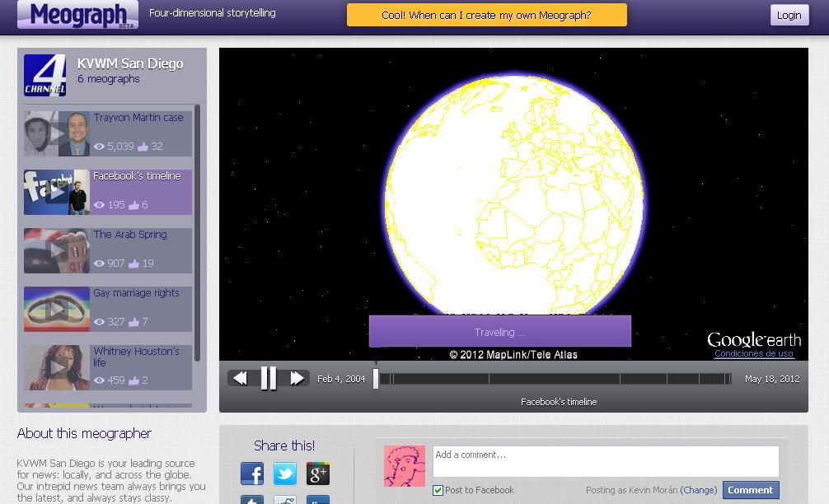
Task: Share via the Google Plus icon
Action: coord(318,474)
